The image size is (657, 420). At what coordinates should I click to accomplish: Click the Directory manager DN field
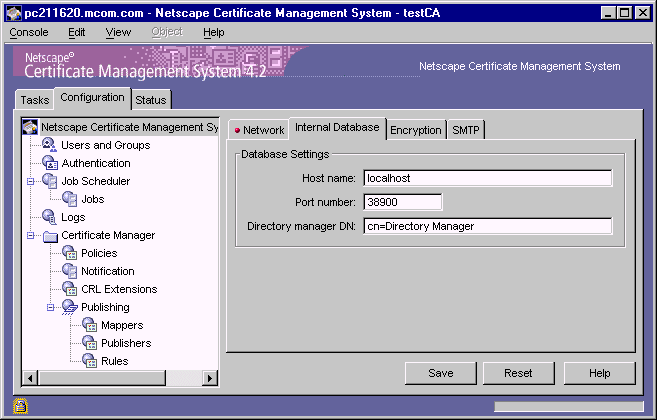488,226
